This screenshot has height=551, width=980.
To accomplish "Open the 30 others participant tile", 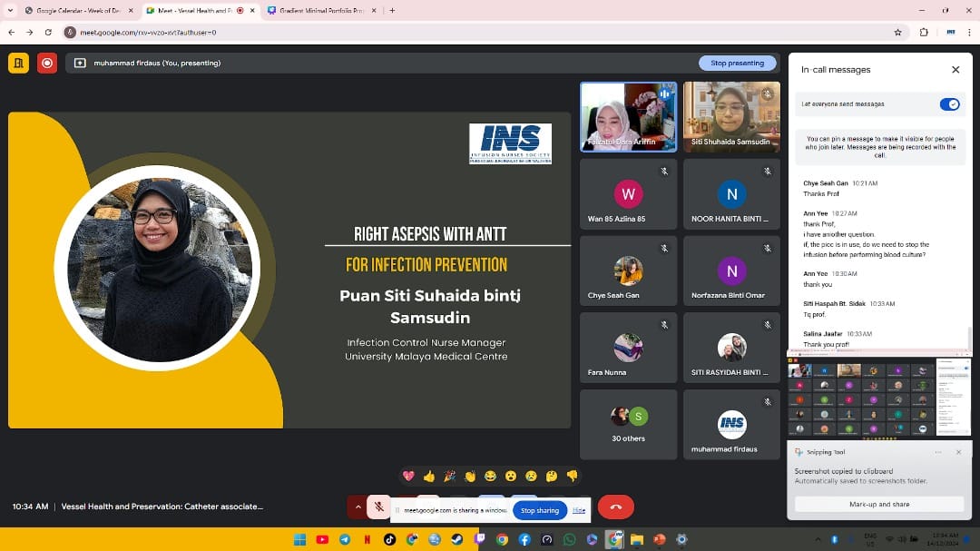I will tap(628, 425).
